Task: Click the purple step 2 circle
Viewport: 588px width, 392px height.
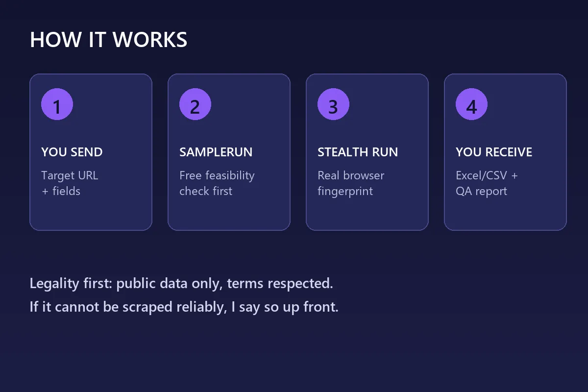Action: click(195, 104)
